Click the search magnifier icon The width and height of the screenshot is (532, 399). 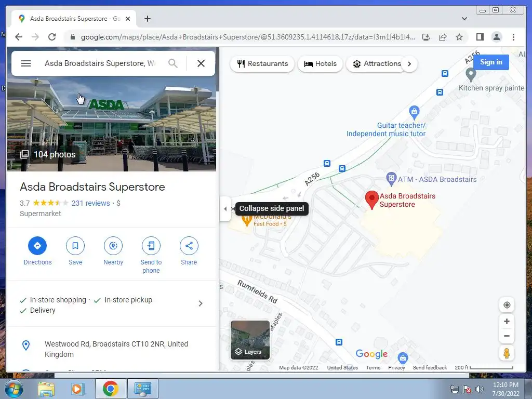pos(173,63)
